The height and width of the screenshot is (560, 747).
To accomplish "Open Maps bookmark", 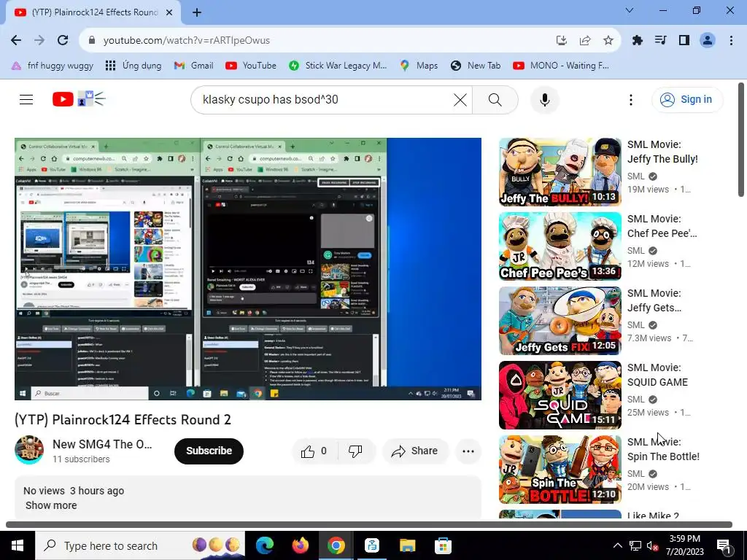I will pos(419,65).
